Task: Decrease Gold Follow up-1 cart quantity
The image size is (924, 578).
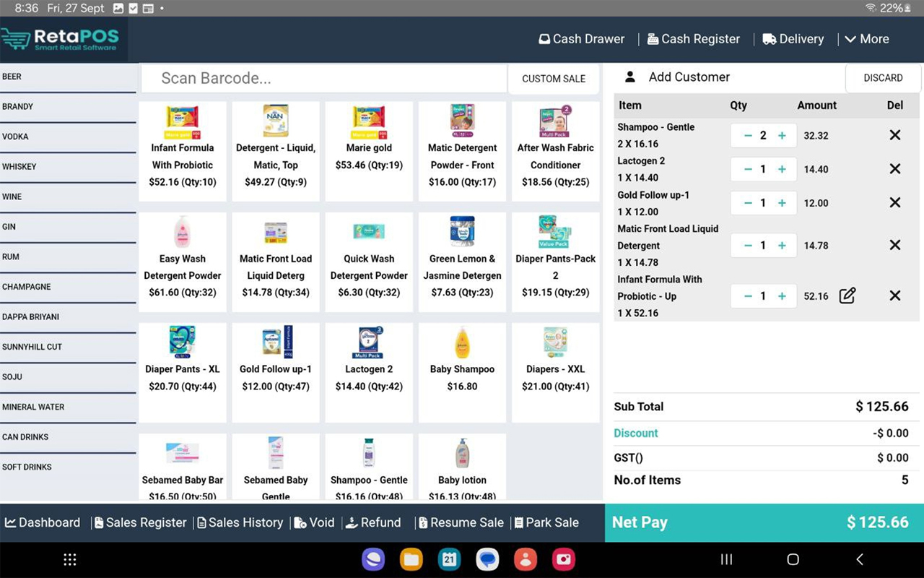Action: tap(747, 203)
